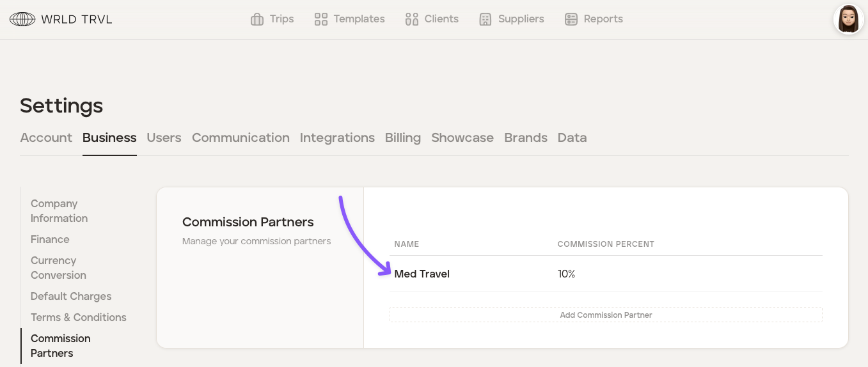The image size is (868, 367).
Task: Click the Clients people icon
Action: coord(412,19)
